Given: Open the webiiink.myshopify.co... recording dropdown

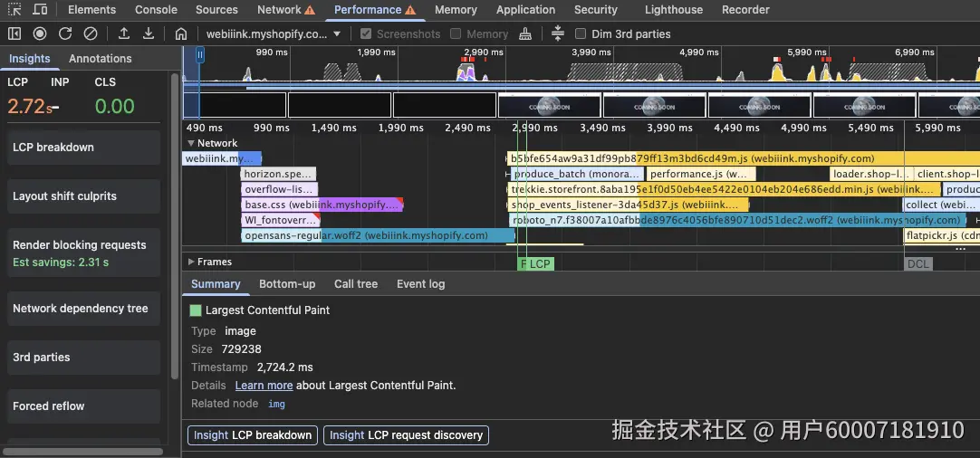Looking at the screenshot, I should tap(274, 33).
